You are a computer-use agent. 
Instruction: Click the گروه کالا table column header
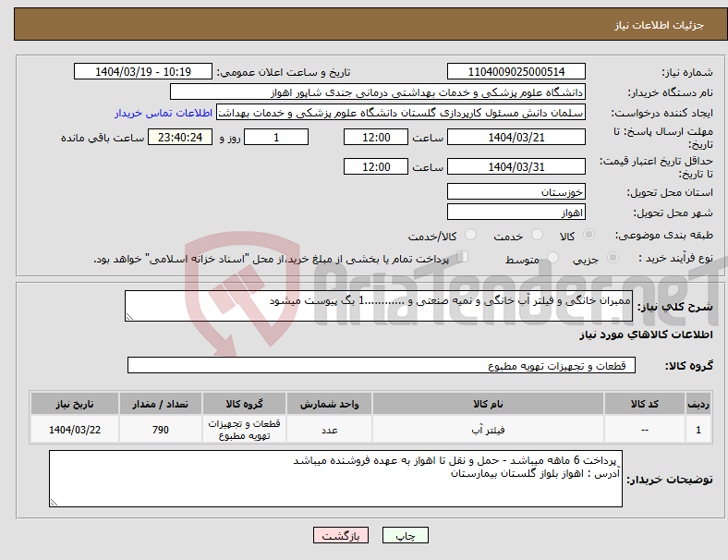point(244,404)
